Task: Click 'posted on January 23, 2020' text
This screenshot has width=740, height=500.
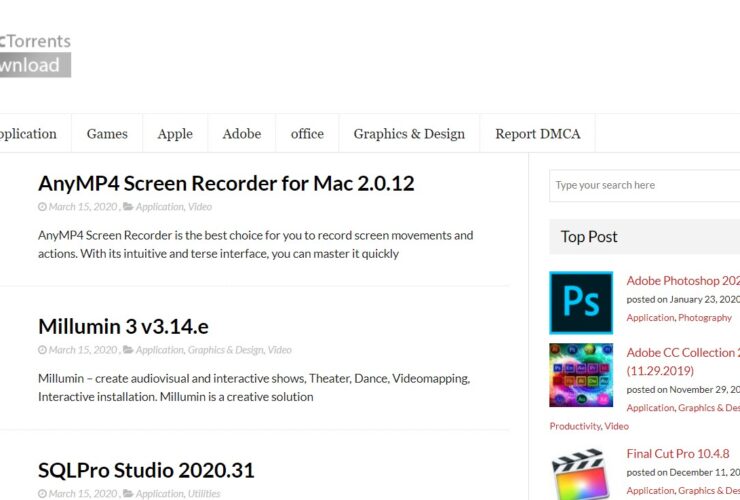Action: click(x=683, y=299)
